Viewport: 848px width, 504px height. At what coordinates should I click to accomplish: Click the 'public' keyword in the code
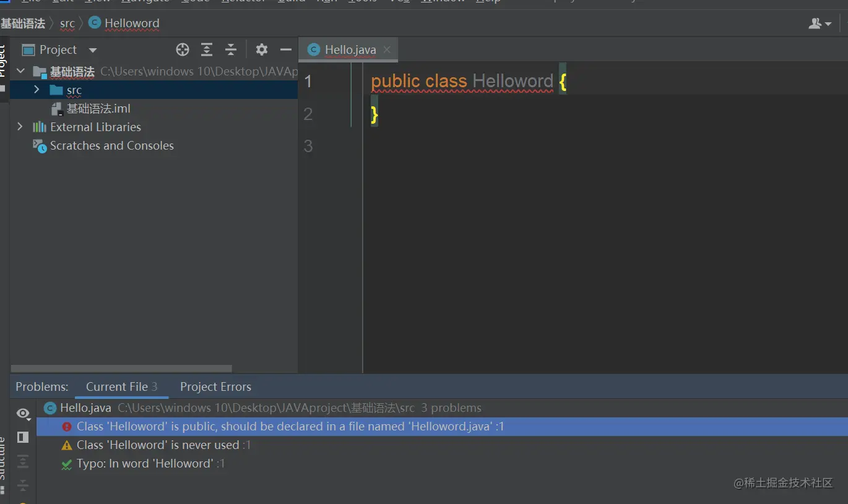(x=395, y=81)
